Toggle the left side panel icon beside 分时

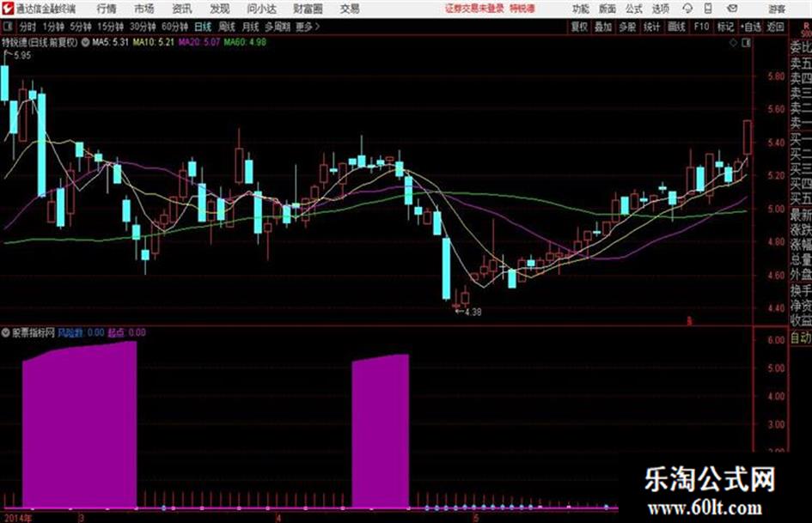[8, 27]
